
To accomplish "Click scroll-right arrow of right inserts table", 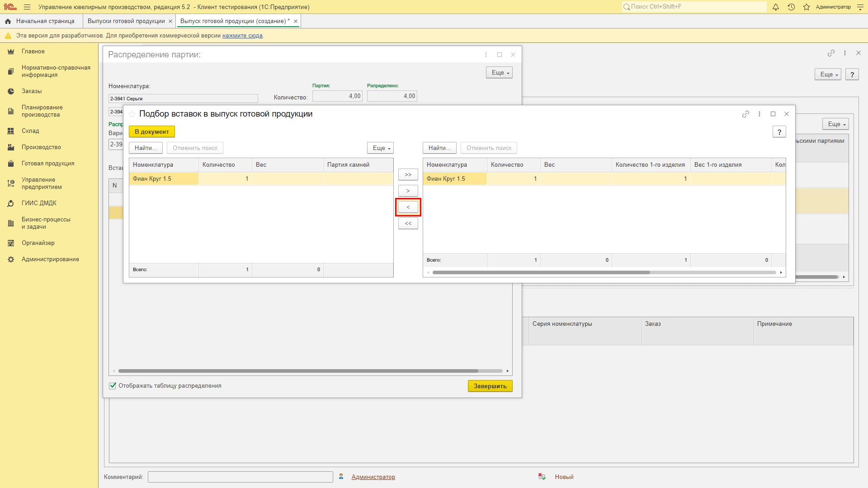I will coord(781,272).
